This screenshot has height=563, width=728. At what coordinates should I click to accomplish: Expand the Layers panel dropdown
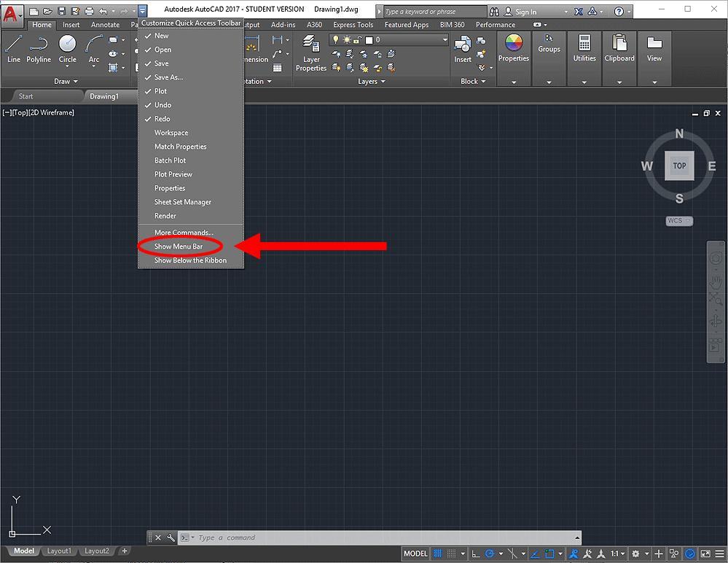click(372, 81)
